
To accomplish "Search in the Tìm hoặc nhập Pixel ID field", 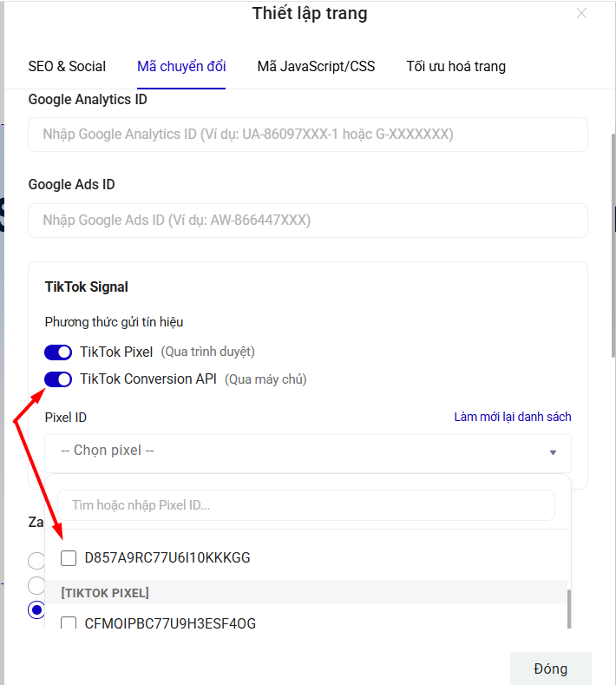I will pyautogui.click(x=306, y=505).
